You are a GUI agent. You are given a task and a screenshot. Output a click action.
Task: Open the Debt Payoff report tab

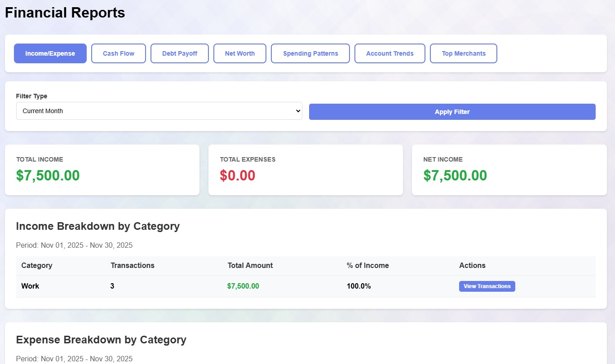(180, 53)
